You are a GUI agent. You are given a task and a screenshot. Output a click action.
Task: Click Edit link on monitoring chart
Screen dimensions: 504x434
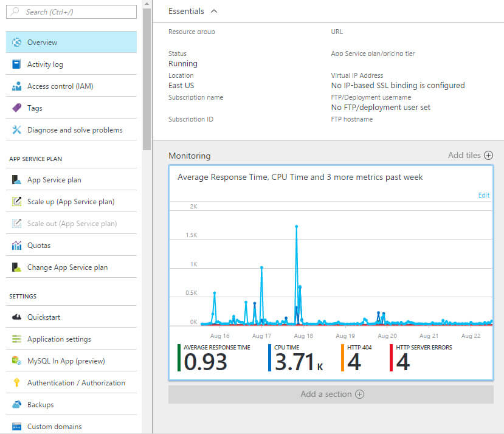click(483, 195)
